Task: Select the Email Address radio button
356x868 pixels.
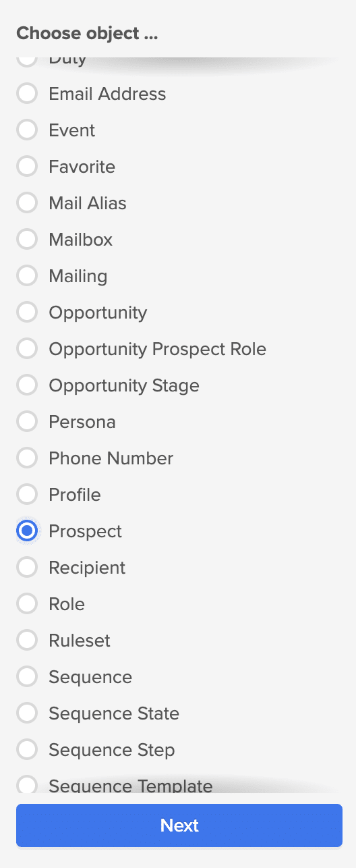Action: coord(27,94)
